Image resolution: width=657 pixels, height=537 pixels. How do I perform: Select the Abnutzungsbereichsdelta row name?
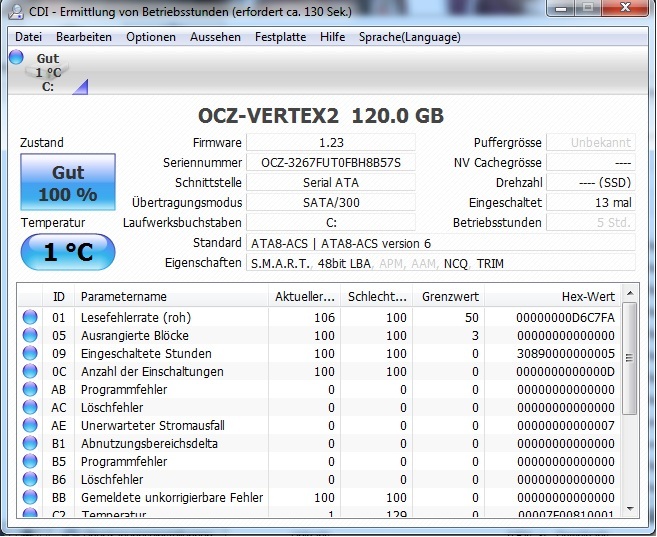click(150, 444)
